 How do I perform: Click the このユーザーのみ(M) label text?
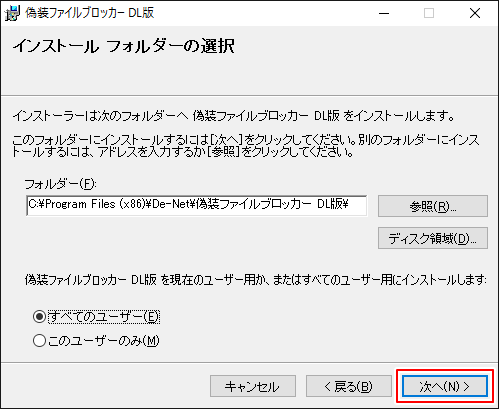pyautogui.click(x=104, y=341)
